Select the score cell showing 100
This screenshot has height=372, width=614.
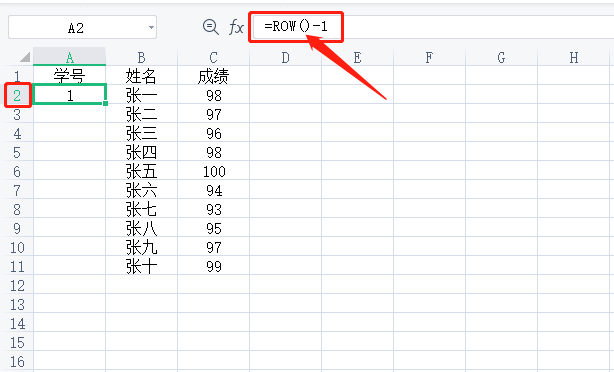[x=213, y=171]
